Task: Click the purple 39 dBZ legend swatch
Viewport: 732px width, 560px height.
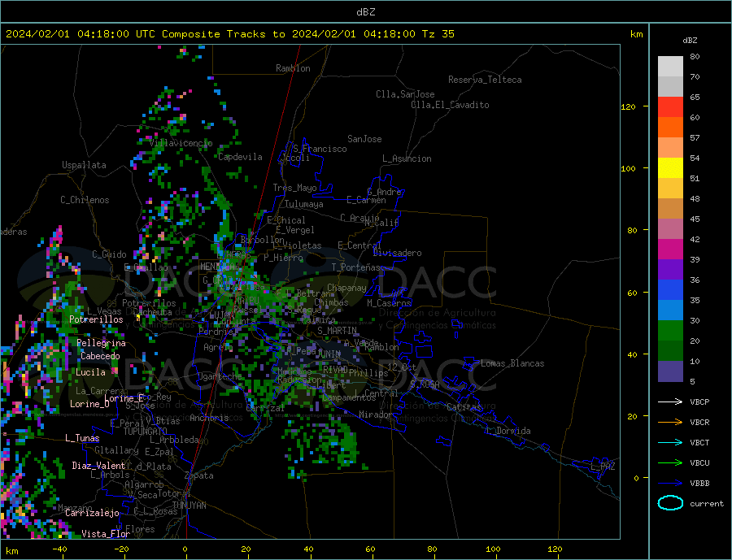Action: click(x=670, y=270)
